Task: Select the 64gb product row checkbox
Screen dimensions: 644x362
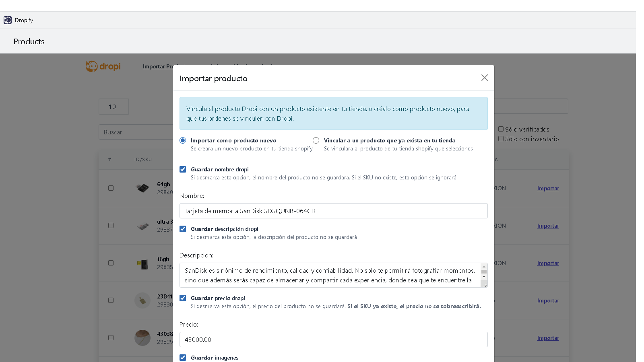Action: point(111,188)
